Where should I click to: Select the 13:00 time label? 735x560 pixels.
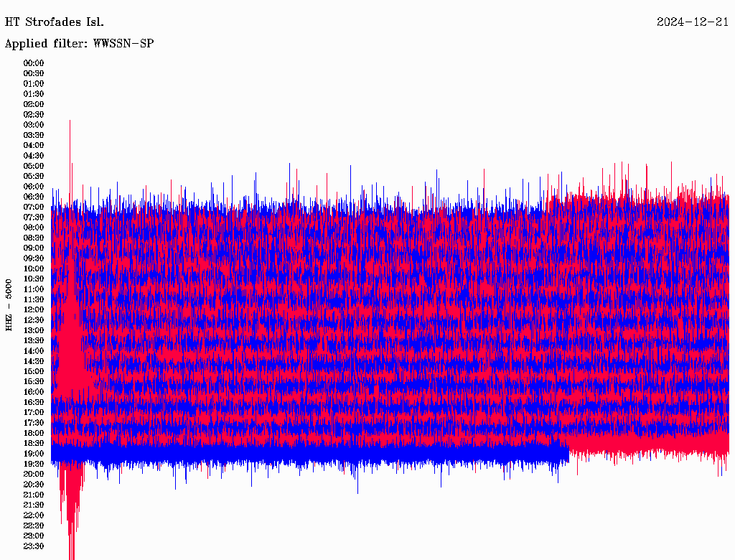click(x=34, y=330)
